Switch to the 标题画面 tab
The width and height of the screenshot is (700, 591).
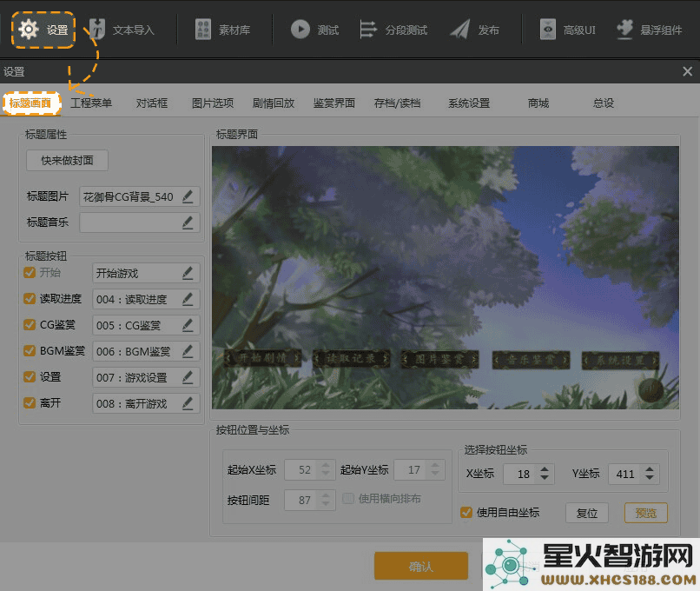30,103
